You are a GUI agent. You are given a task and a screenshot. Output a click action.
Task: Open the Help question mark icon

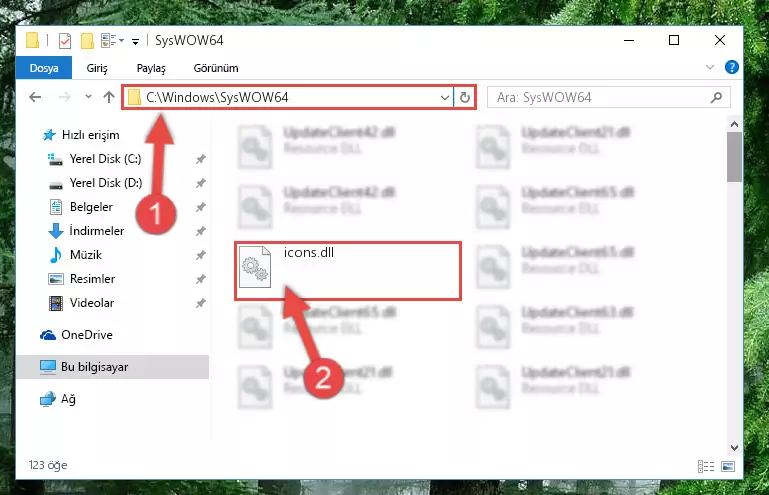[x=732, y=67]
